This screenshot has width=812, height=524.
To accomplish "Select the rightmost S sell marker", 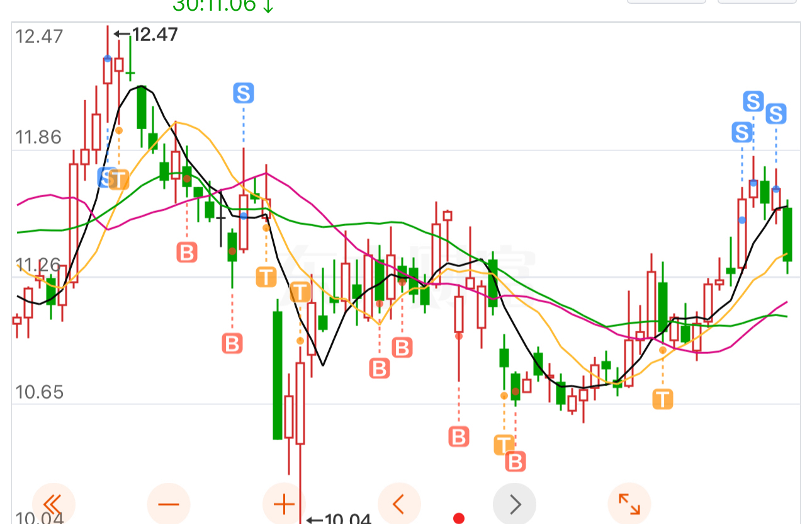I will click(x=776, y=114).
